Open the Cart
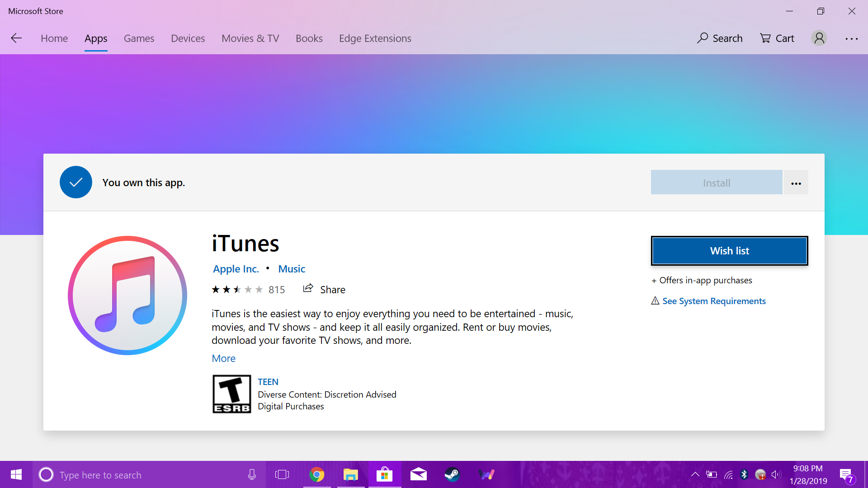 [777, 38]
